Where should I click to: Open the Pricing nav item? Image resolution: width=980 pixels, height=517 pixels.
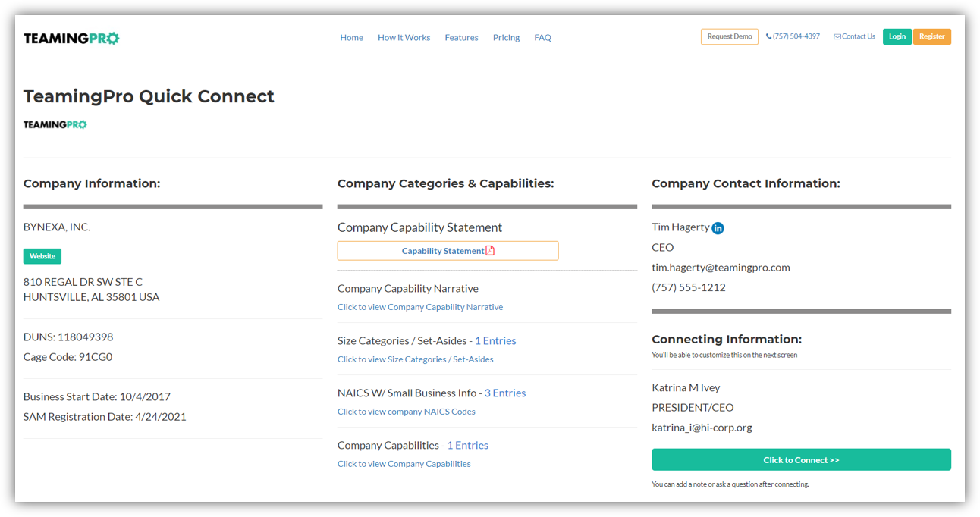coord(506,37)
